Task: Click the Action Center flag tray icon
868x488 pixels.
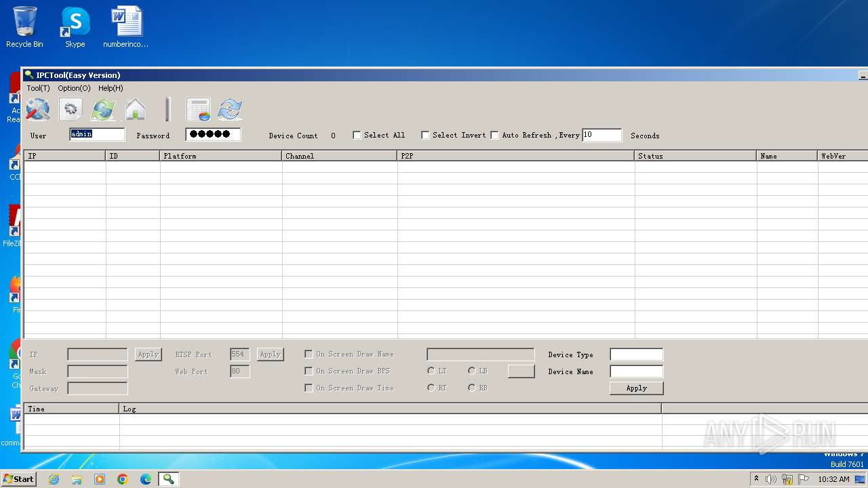Action: (x=804, y=479)
